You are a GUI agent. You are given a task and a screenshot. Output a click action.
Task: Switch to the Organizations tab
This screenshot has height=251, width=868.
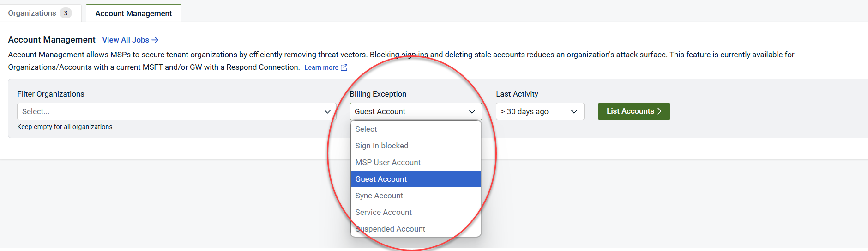(32, 13)
